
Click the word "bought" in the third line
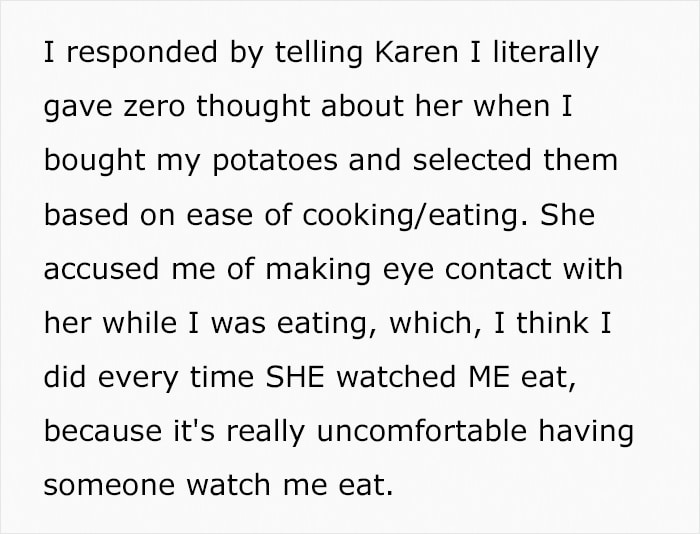(x=95, y=161)
